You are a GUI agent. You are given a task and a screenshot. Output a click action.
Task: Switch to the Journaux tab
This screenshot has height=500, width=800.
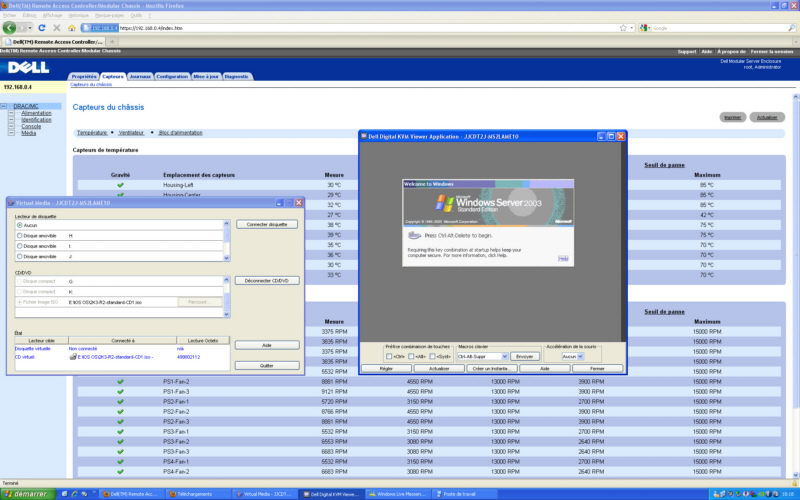click(140, 76)
